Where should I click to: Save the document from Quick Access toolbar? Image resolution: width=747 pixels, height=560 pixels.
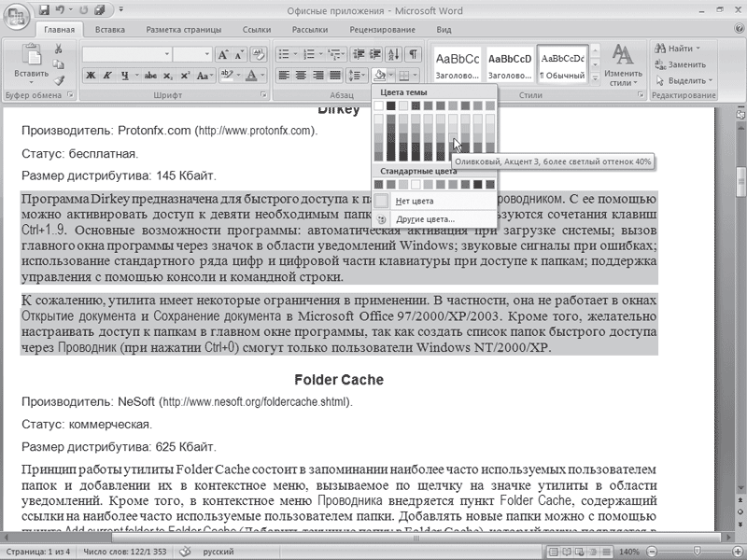(44, 9)
